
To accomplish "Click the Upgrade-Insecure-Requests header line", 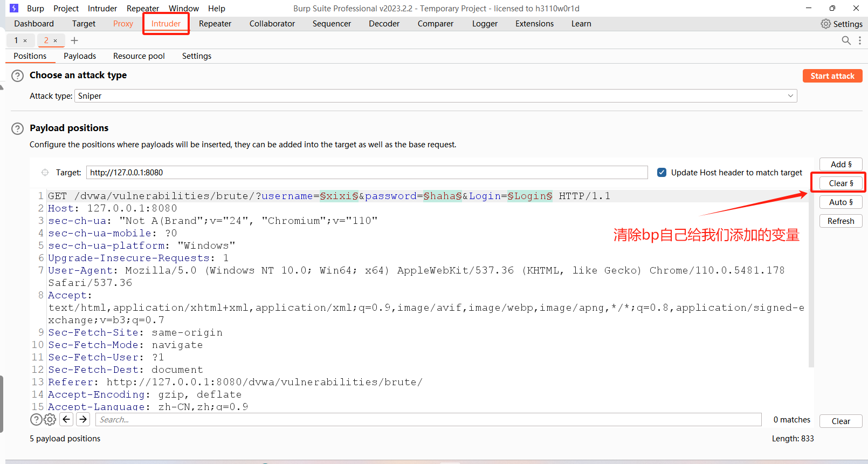I will click(x=139, y=258).
